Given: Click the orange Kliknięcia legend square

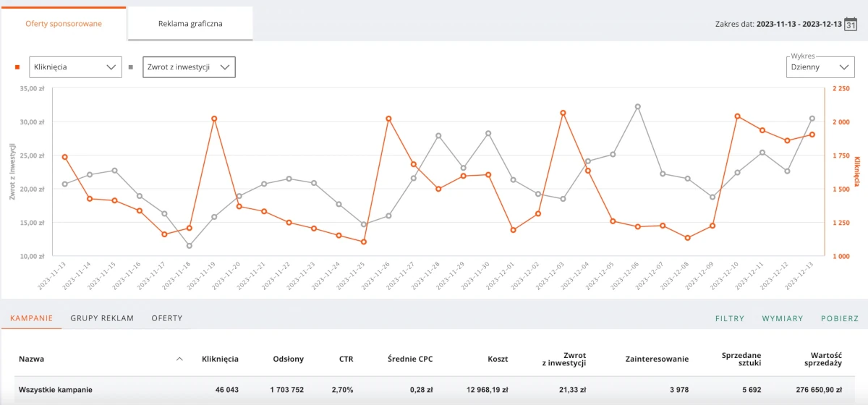Looking at the screenshot, I should [x=17, y=67].
